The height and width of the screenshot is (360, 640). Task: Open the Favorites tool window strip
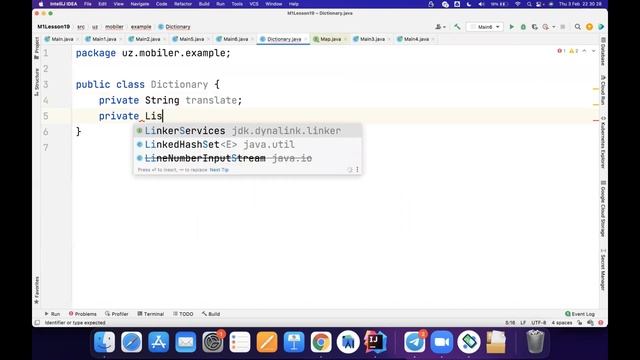click(x=37, y=290)
